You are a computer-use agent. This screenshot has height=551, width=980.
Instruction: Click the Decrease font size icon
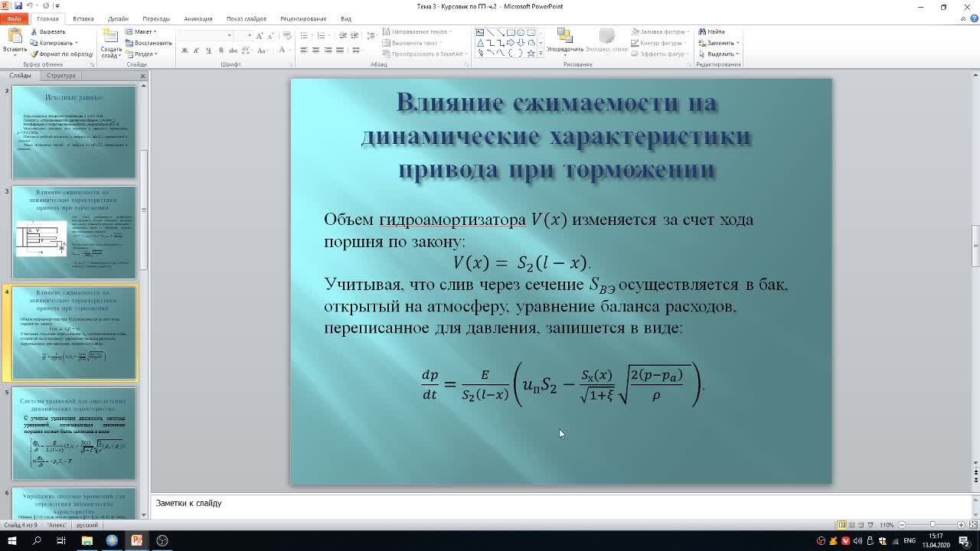click(271, 36)
